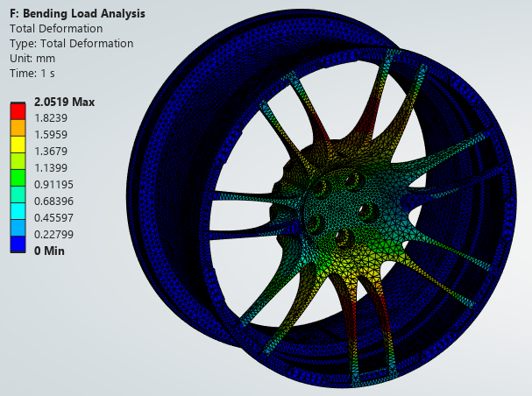Click the yellow legend color band
Screen dimensions: 532x396
tap(18, 145)
